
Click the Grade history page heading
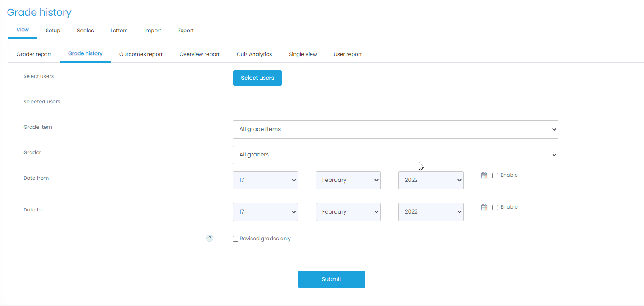point(39,12)
